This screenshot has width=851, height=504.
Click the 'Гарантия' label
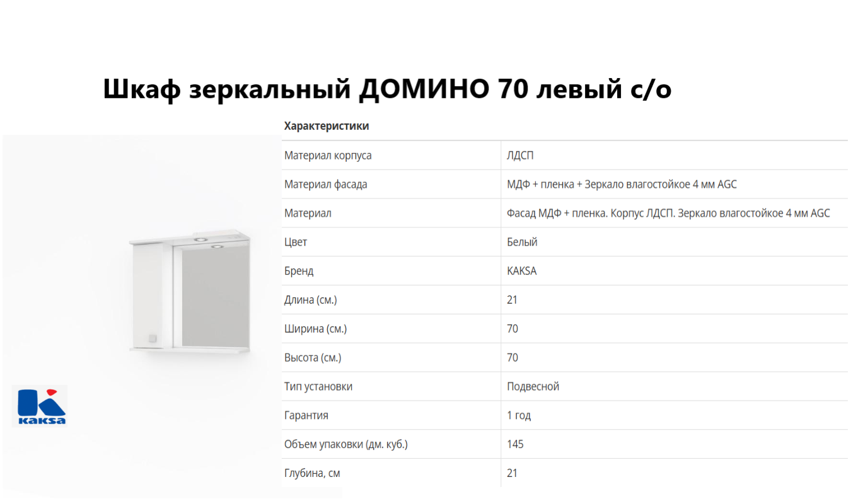click(x=306, y=416)
